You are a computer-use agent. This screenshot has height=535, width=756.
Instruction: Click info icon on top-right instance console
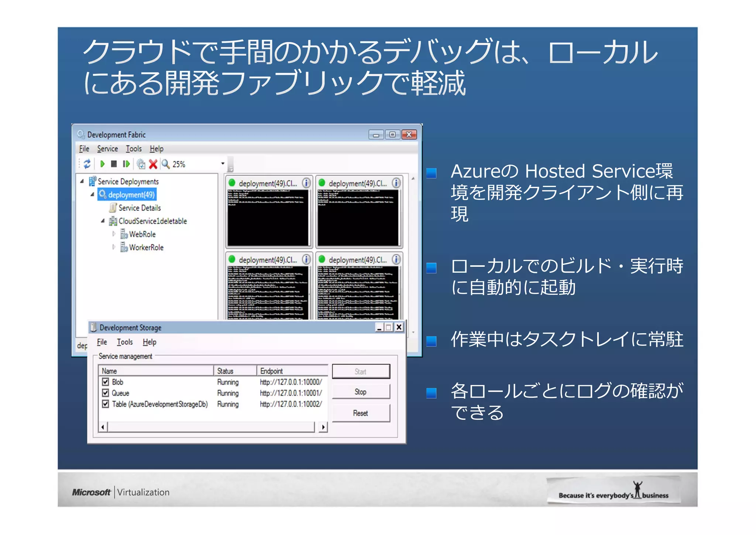pos(396,183)
